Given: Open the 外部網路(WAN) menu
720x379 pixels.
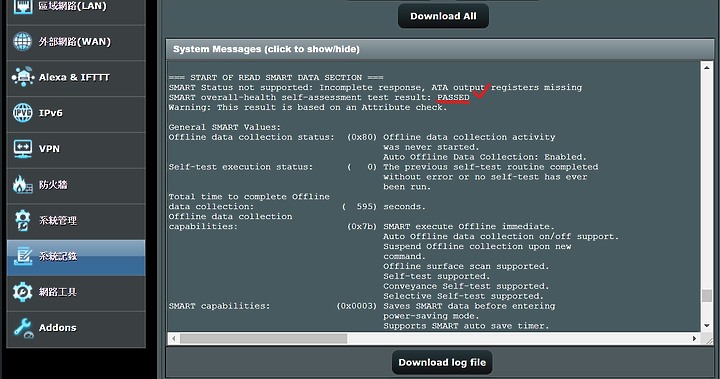Looking at the screenshot, I should (76, 42).
